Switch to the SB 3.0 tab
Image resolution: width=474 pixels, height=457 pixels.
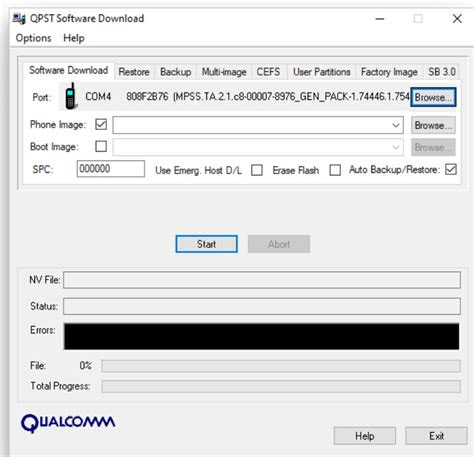click(x=442, y=72)
